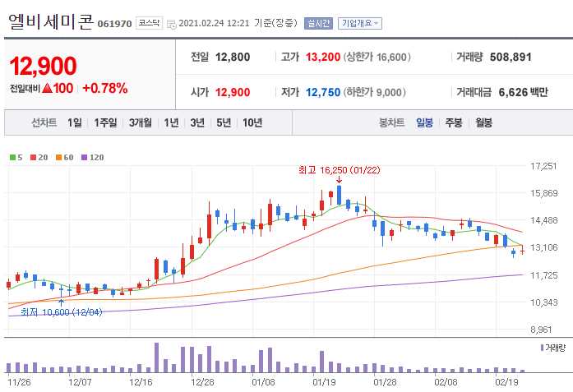573x392 pixels.
Task: Click the 11/26 date axis label
Action: [19, 382]
